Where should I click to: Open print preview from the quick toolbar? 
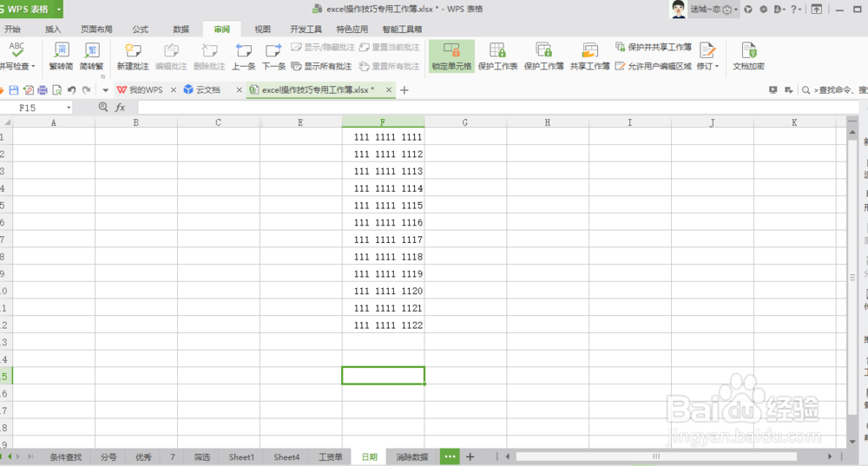pyautogui.click(x=56, y=89)
